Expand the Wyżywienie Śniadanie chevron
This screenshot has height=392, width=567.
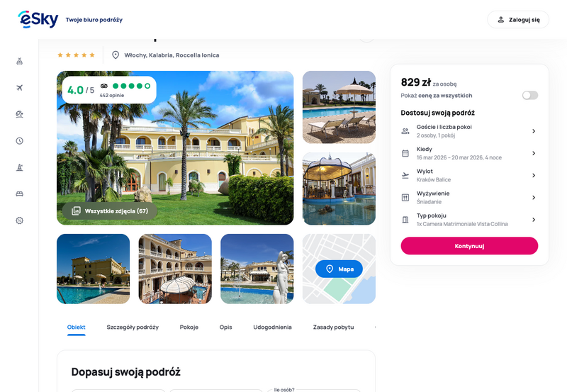(534, 198)
